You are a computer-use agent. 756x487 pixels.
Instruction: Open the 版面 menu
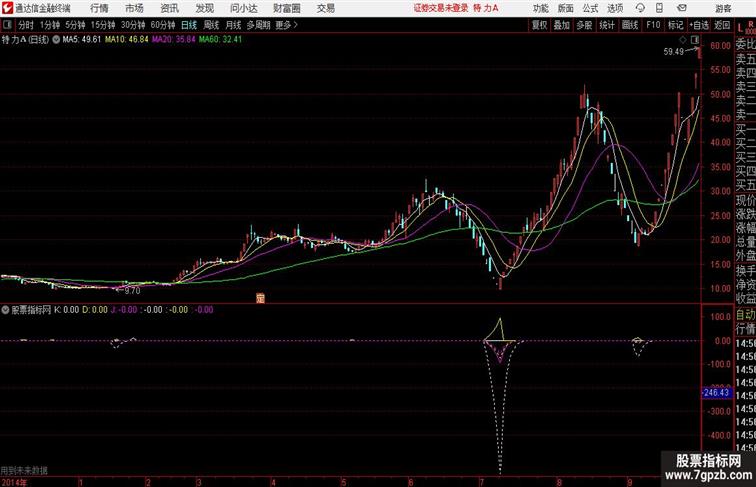click(x=566, y=8)
